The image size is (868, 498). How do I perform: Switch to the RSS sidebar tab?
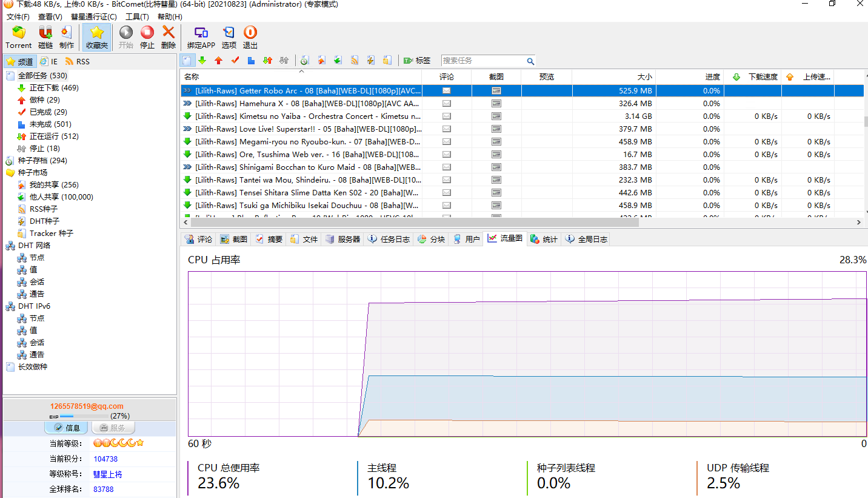coord(78,61)
